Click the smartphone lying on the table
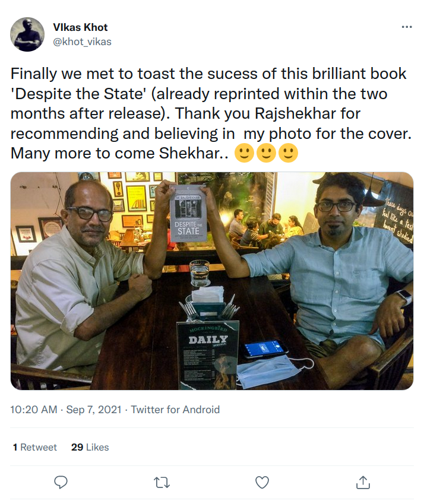The width and height of the screenshot is (424, 504). 264,348
